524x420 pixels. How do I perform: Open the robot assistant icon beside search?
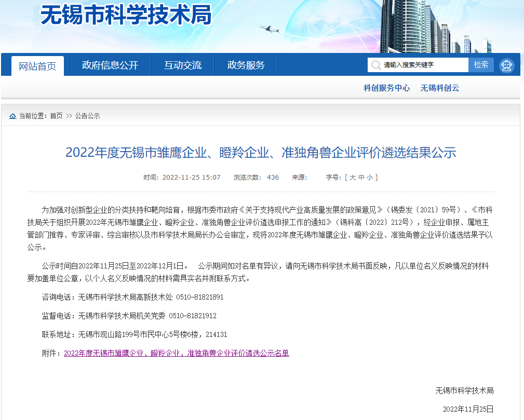pos(506,65)
